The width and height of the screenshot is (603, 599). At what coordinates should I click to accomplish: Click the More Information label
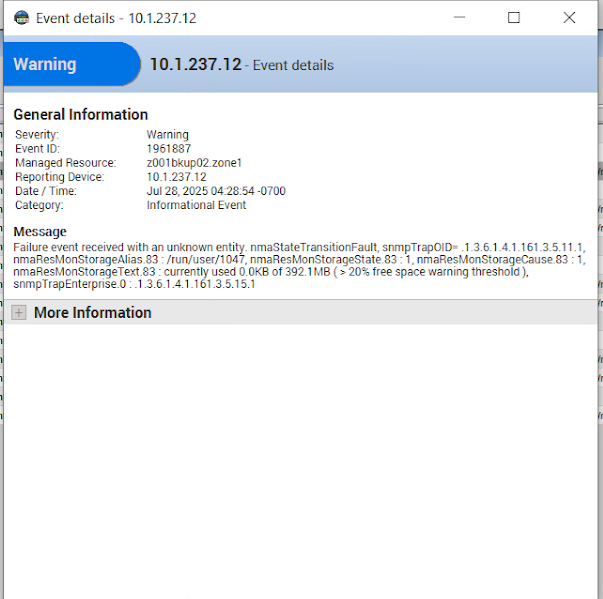[x=93, y=313]
